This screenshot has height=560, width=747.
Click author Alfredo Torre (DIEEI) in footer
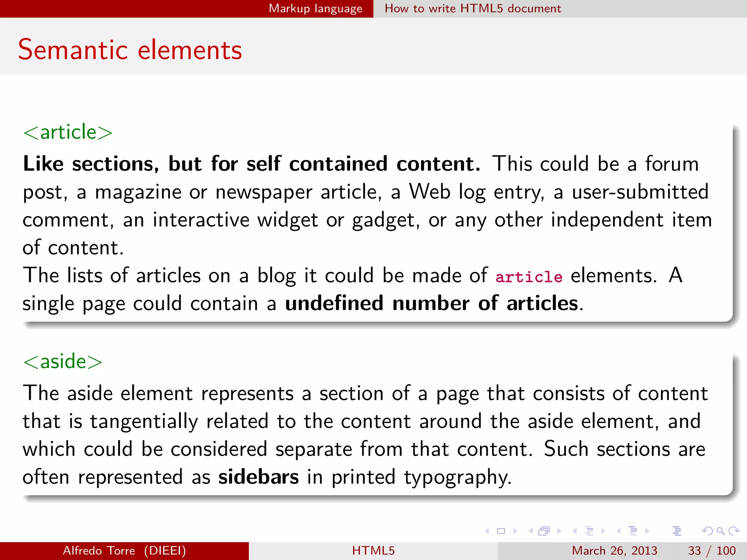coord(124,551)
